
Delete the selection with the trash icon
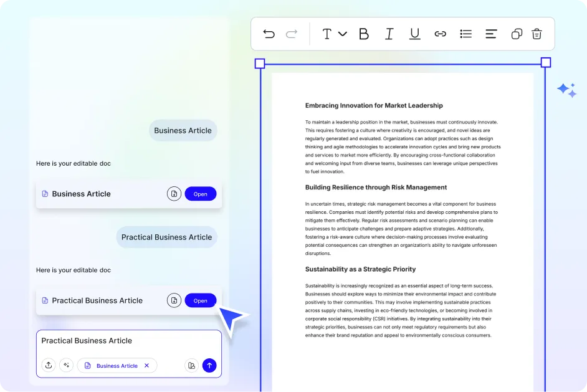coord(537,34)
